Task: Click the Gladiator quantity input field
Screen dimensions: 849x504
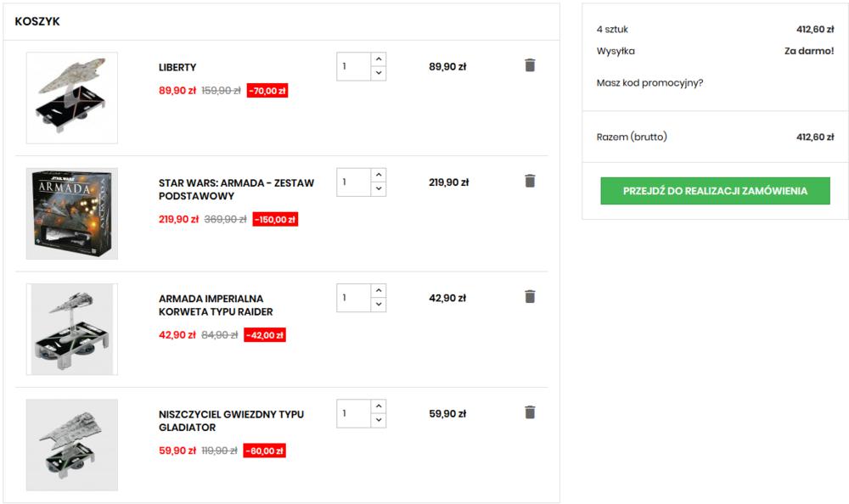Action: pyautogui.click(x=353, y=414)
